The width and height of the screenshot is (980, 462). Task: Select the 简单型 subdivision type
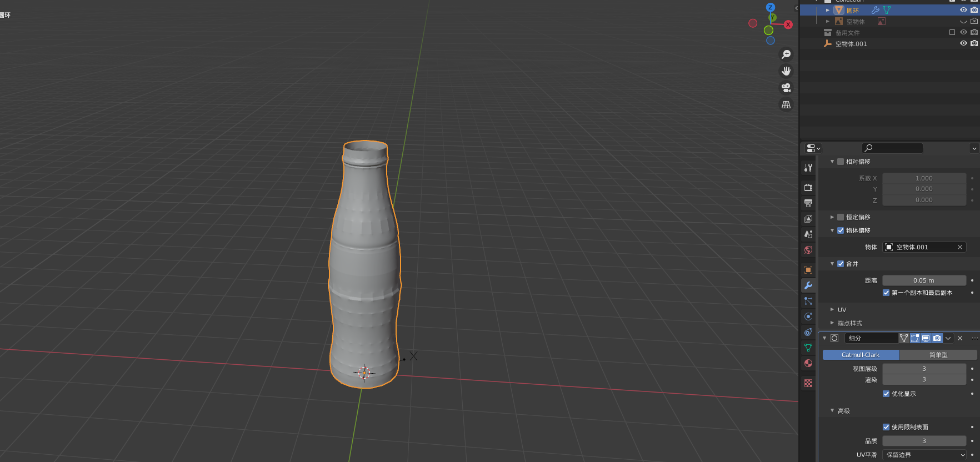(x=938, y=355)
